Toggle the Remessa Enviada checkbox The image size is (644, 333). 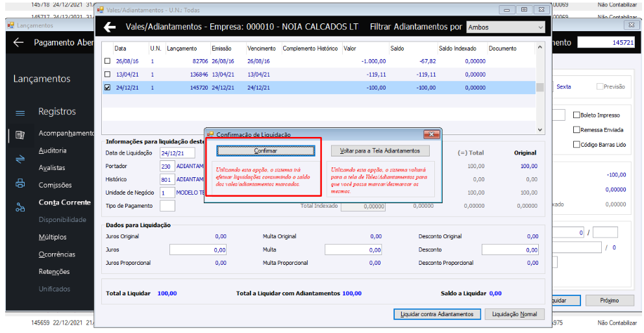coord(576,130)
